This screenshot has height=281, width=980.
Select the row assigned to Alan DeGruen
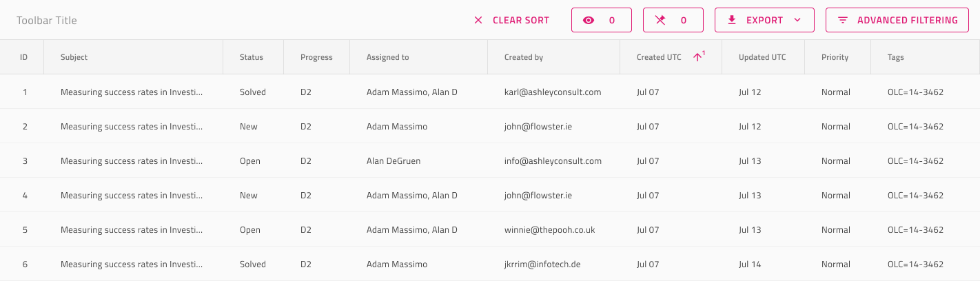tap(490, 160)
